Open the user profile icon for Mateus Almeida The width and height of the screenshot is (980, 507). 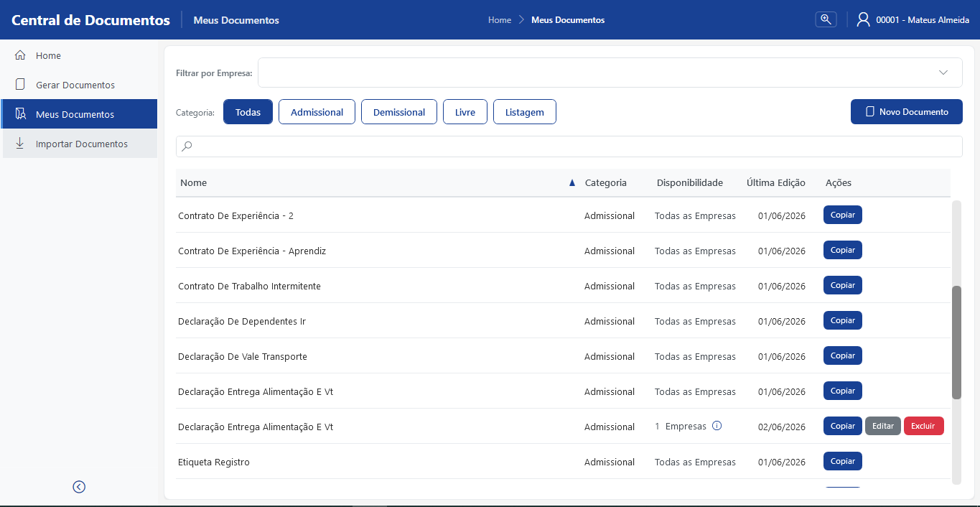[x=864, y=19]
